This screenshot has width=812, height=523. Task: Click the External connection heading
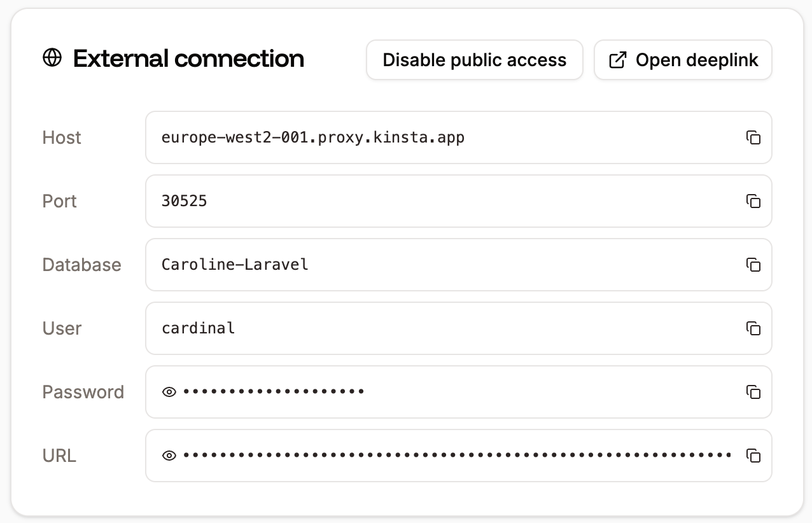[x=189, y=58]
